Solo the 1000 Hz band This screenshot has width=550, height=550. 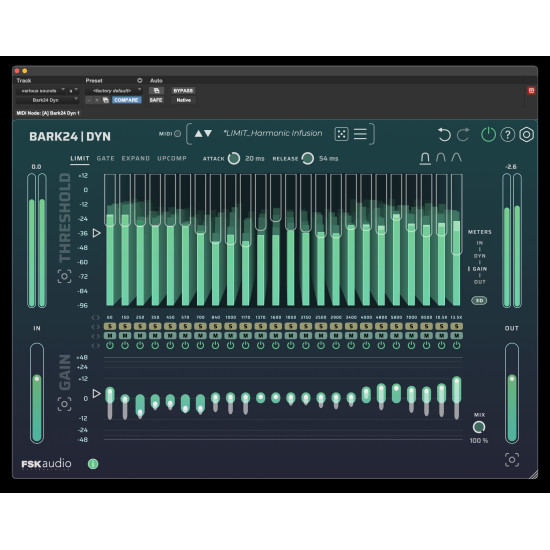click(x=230, y=327)
